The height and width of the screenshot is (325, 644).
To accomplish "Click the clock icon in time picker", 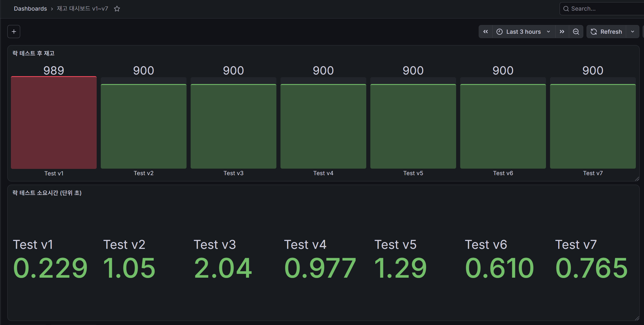I will [x=499, y=32].
